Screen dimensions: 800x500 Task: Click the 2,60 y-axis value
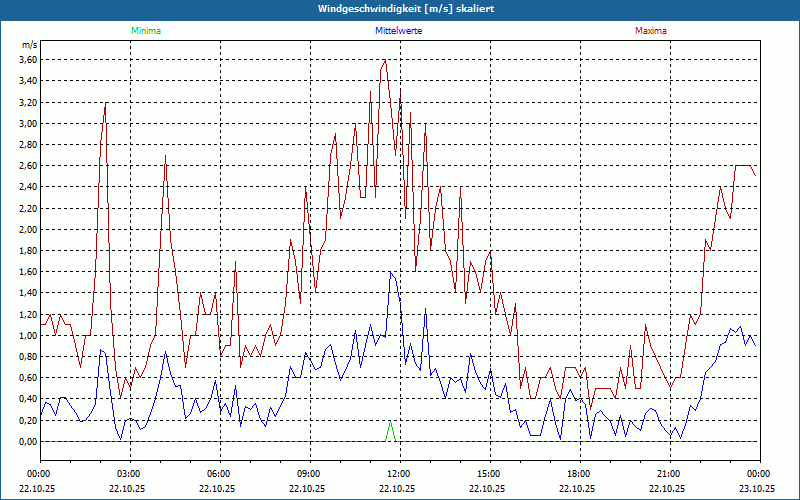pos(28,166)
